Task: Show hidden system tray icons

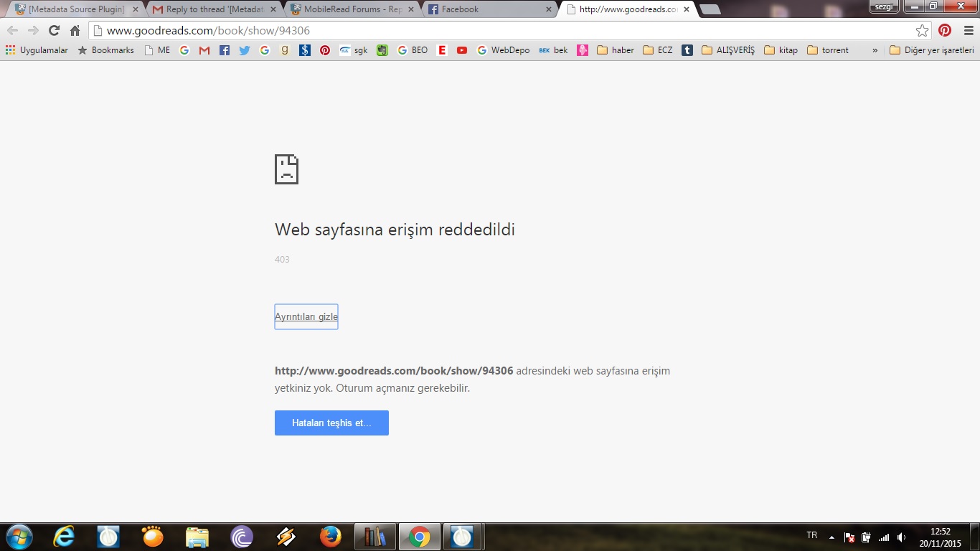Action: (x=831, y=537)
